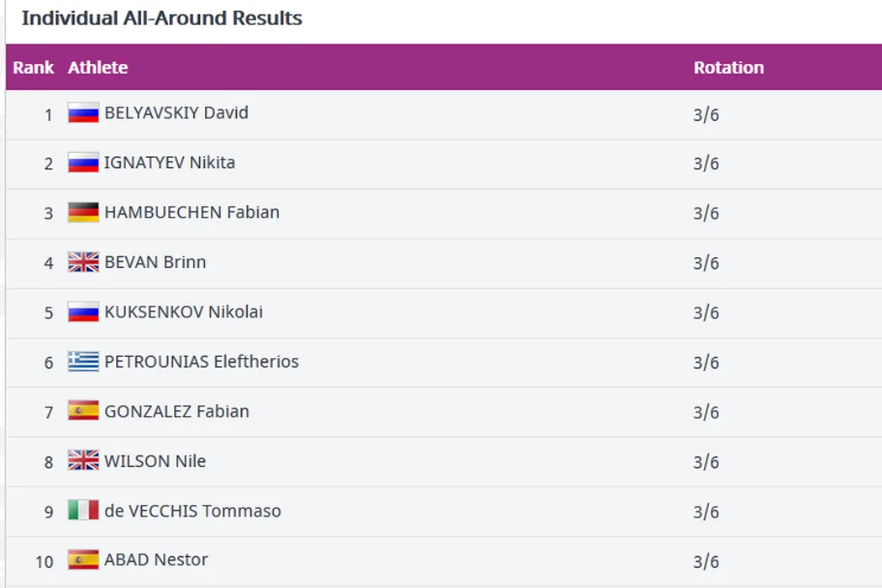The image size is (882, 588).
Task: Click the Russian flag next to IGNATYEV Nikita
Action: click(x=83, y=163)
